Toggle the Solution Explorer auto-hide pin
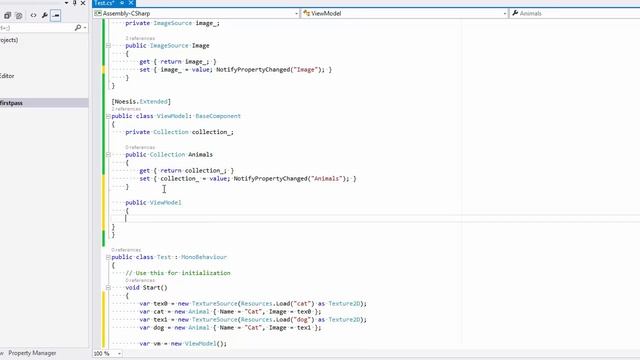 [x=75, y=3]
